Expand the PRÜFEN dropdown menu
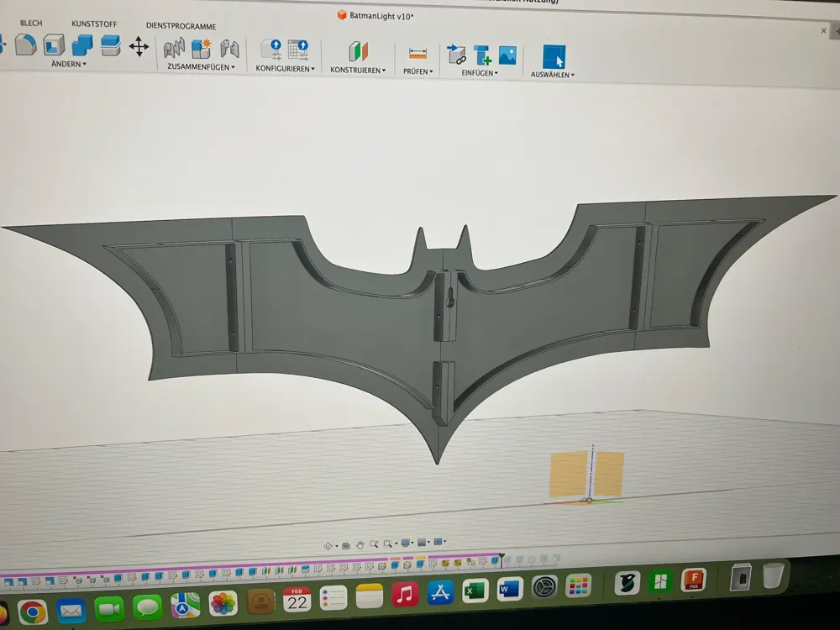 (417, 71)
